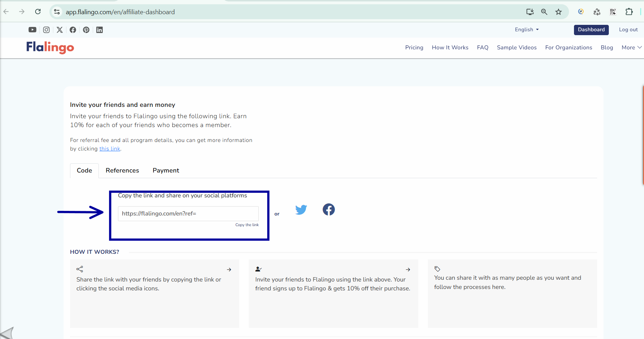Click arrow in Invite your friends card
644x339 pixels.
pyautogui.click(x=408, y=270)
